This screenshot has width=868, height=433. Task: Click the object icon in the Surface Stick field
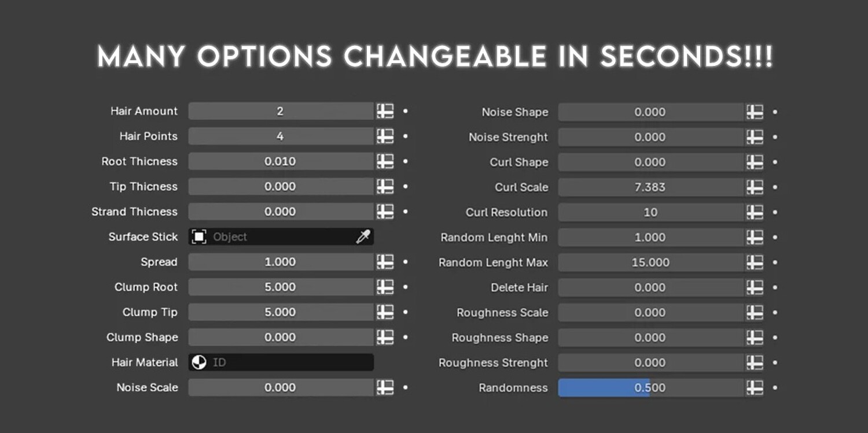click(199, 236)
